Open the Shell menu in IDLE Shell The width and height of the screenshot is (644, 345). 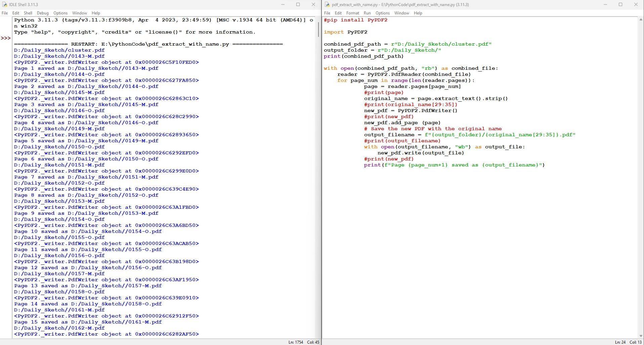pos(28,13)
